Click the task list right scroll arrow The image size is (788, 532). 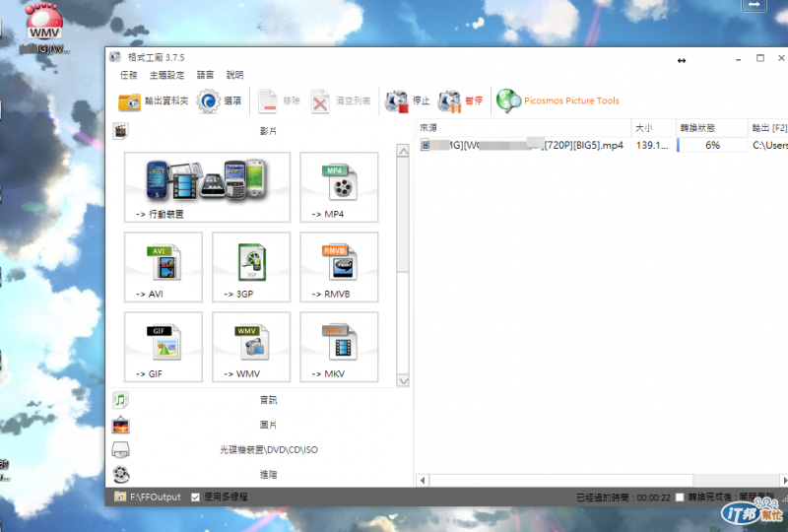click(784, 480)
